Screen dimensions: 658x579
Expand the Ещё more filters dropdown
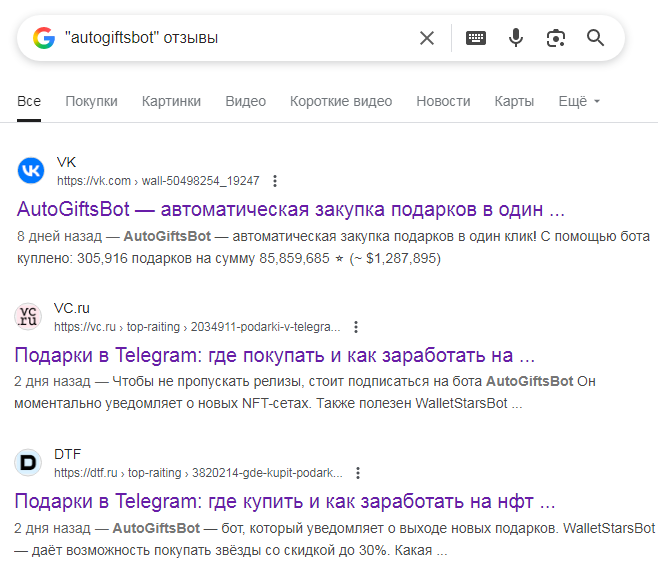pos(579,101)
